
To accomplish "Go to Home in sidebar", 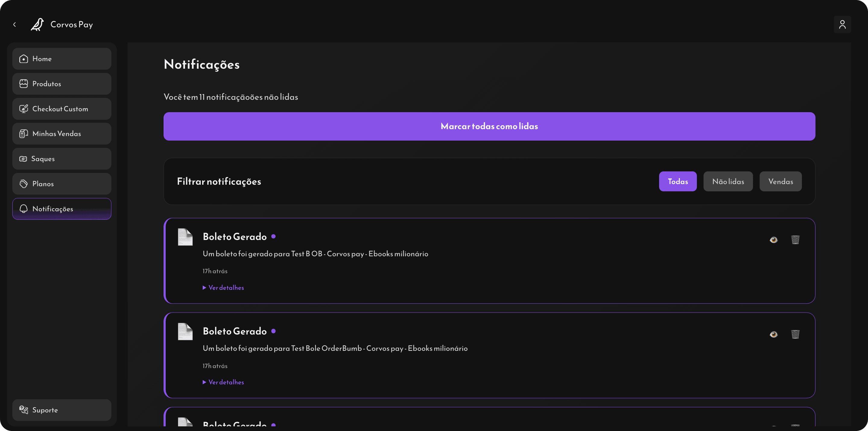I will tap(62, 59).
